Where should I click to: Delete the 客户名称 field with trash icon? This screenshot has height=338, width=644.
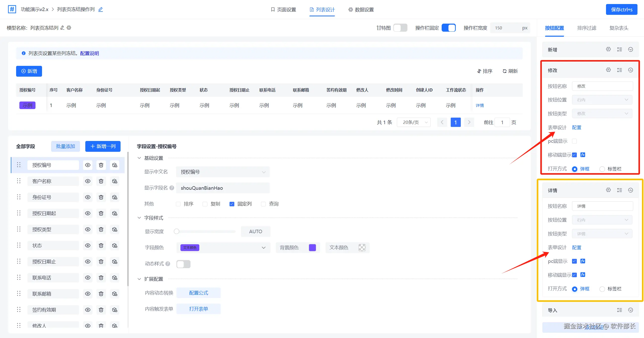(x=101, y=181)
